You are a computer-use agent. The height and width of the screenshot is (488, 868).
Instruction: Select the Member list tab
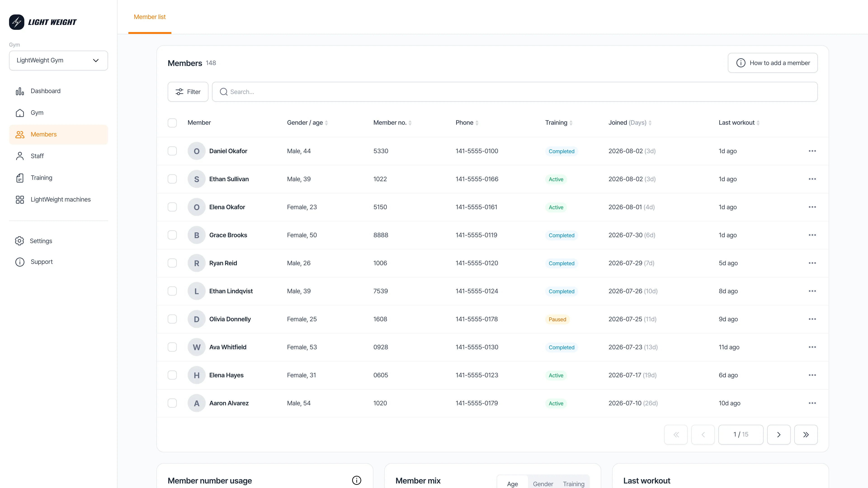tap(150, 17)
